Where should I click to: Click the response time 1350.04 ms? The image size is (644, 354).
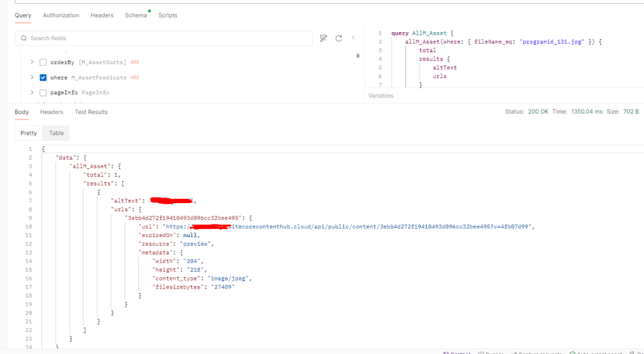click(x=587, y=112)
